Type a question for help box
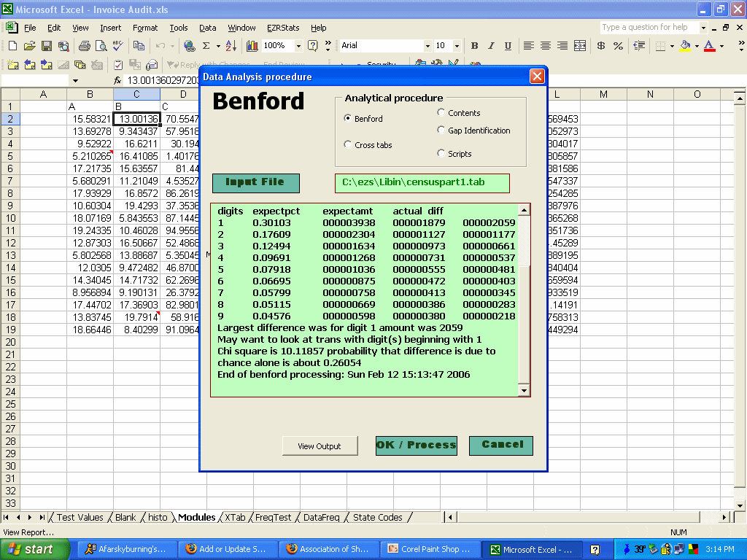Viewport: 747px width, 560px height. point(649,28)
